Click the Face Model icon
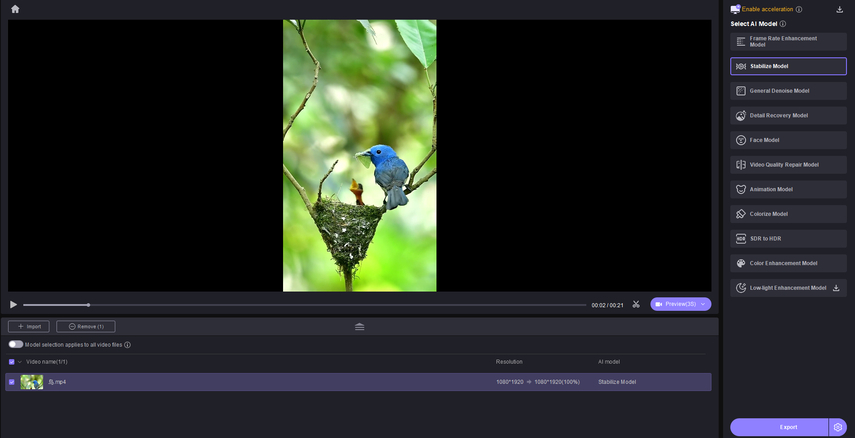 click(740, 140)
